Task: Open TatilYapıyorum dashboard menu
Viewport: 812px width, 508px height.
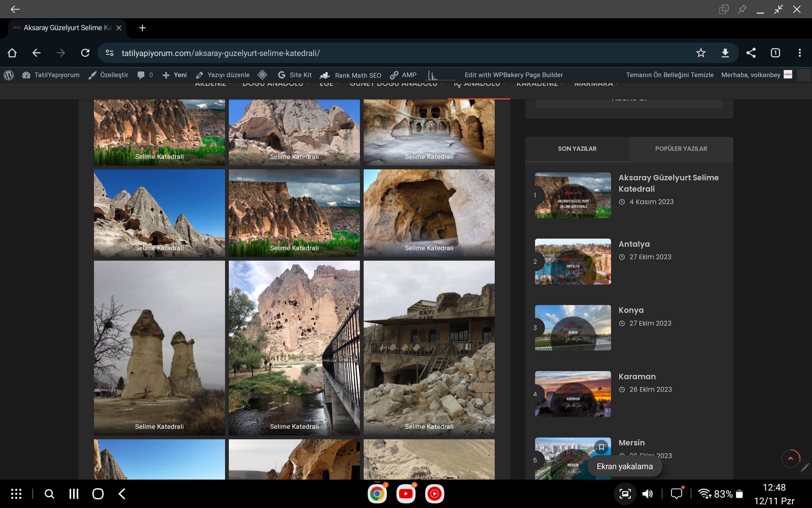Action: tap(51, 75)
